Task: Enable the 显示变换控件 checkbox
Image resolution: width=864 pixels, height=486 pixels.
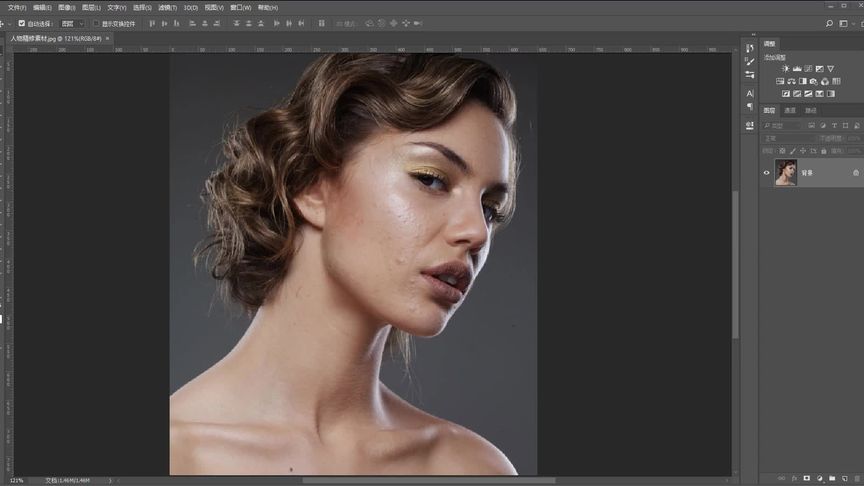Action: (96, 24)
